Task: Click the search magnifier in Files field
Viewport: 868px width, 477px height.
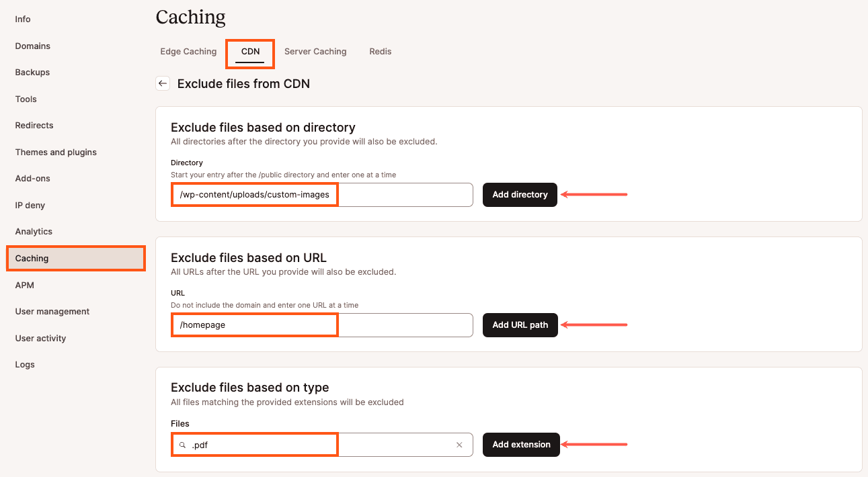Action: pos(182,445)
